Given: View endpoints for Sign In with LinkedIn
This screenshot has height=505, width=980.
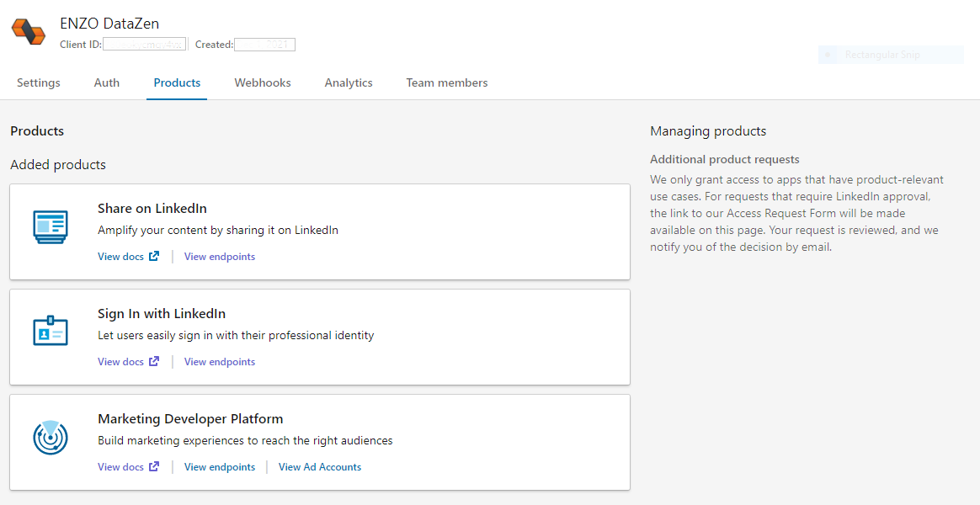Looking at the screenshot, I should click(220, 361).
